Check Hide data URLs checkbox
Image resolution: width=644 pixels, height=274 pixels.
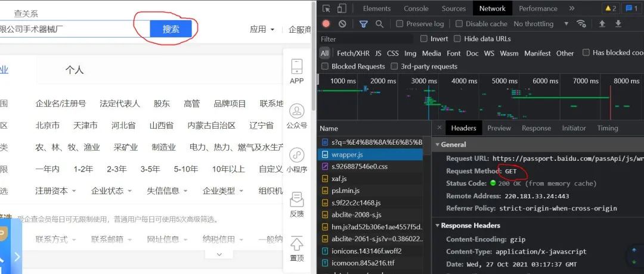(x=457, y=39)
